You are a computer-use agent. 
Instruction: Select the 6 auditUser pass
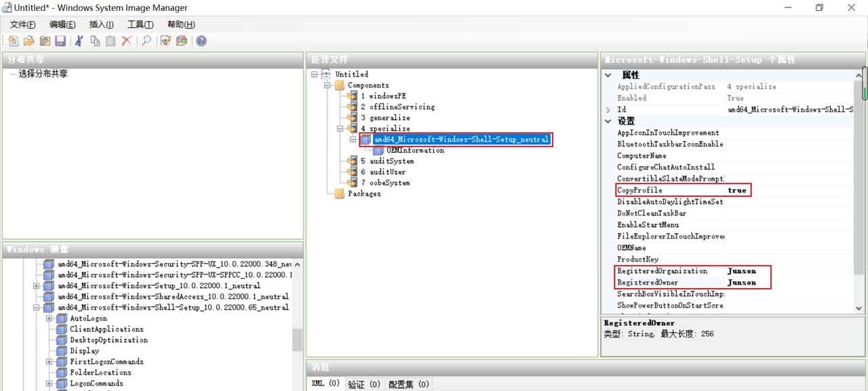pos(383,172)
